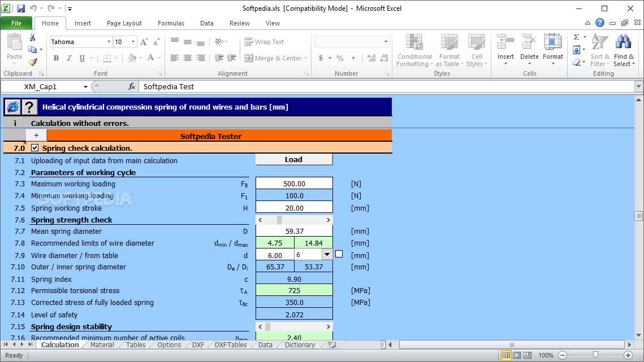Open Merge & Center dropdown arrow
The width and height of the screenshot is (644, 362).
tap(305, 58)
